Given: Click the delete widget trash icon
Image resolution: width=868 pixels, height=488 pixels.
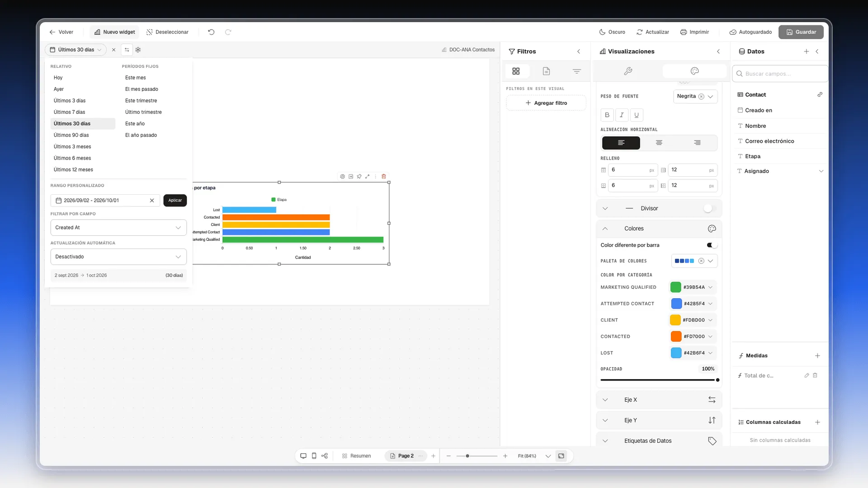Looking at the screenshot, I should [x=384, y=177].
